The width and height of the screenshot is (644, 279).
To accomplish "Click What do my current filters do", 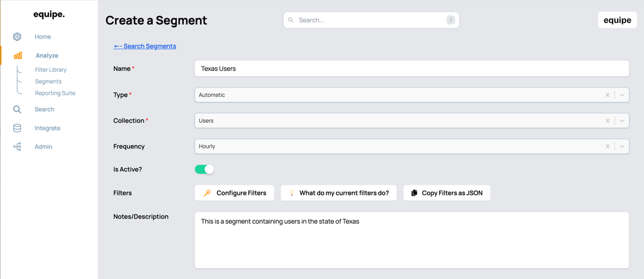I will 339,193.
